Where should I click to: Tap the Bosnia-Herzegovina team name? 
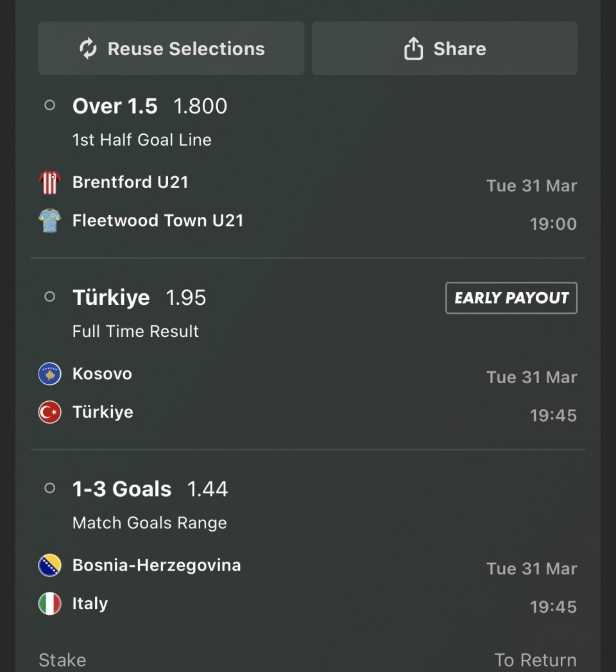pos(157,565)
